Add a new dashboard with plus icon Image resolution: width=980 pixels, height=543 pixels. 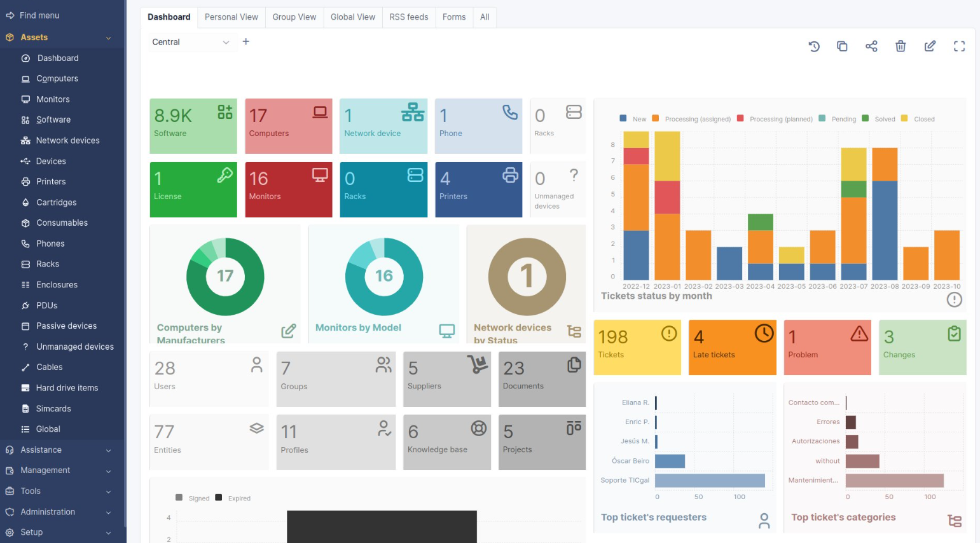click(246, 42)
